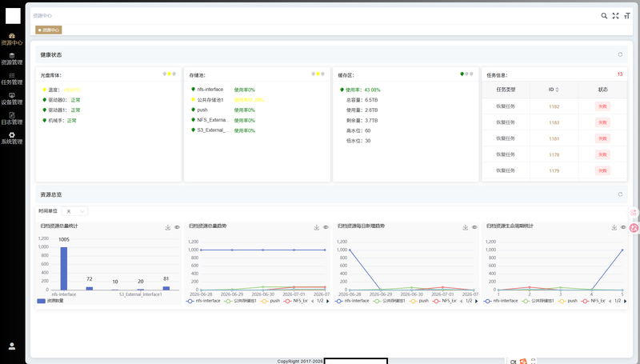Go to next legend page in 归档资源每日新增趋势
Viewport: 640px width, 364px height.
476,301
